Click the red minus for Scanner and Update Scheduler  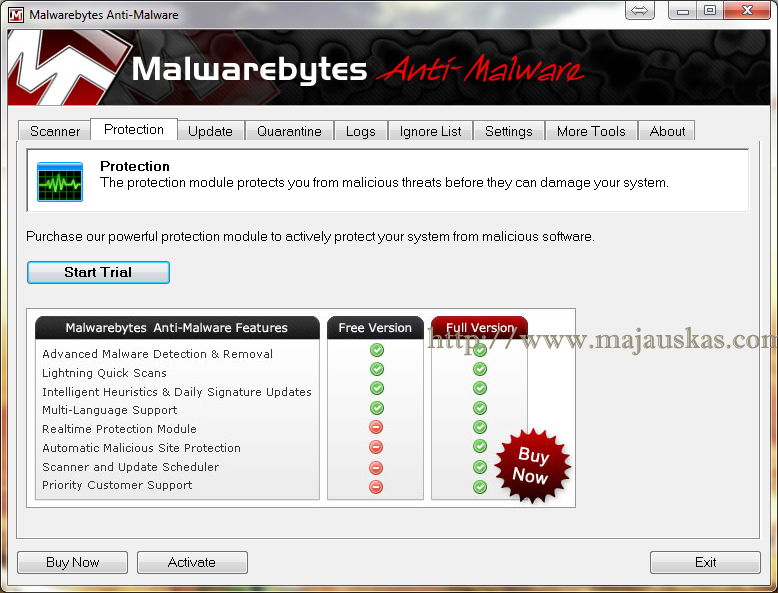(x=376, y=467)
